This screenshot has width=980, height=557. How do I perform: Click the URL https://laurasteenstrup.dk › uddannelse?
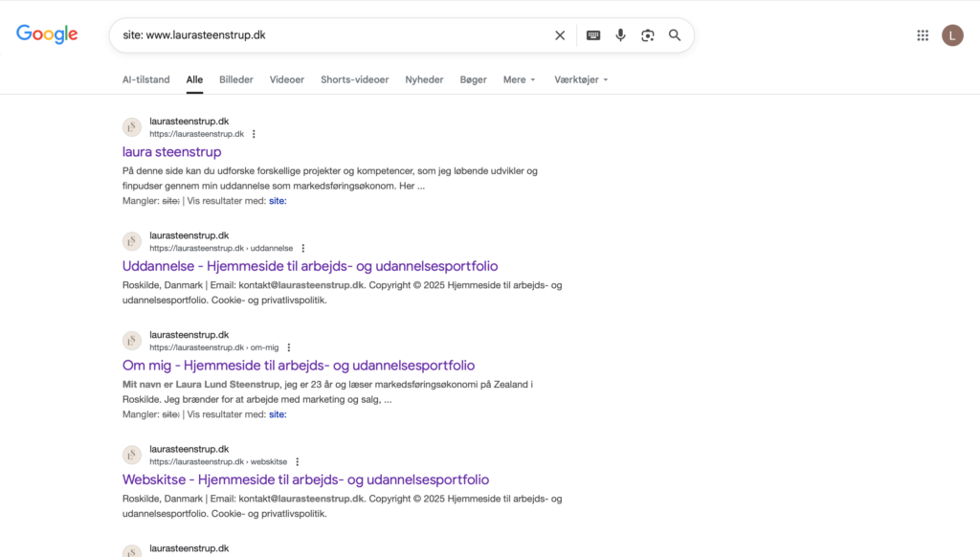[221, 248]
